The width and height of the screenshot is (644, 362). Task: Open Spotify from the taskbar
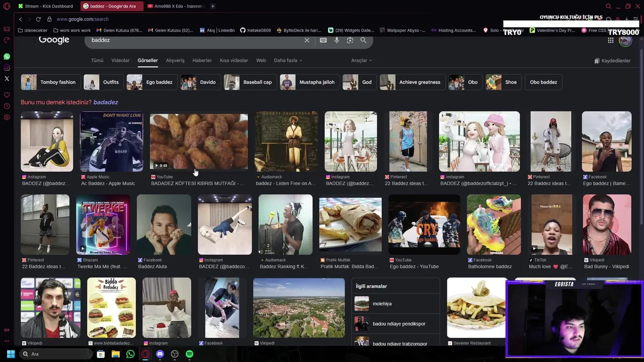[189, 354]
